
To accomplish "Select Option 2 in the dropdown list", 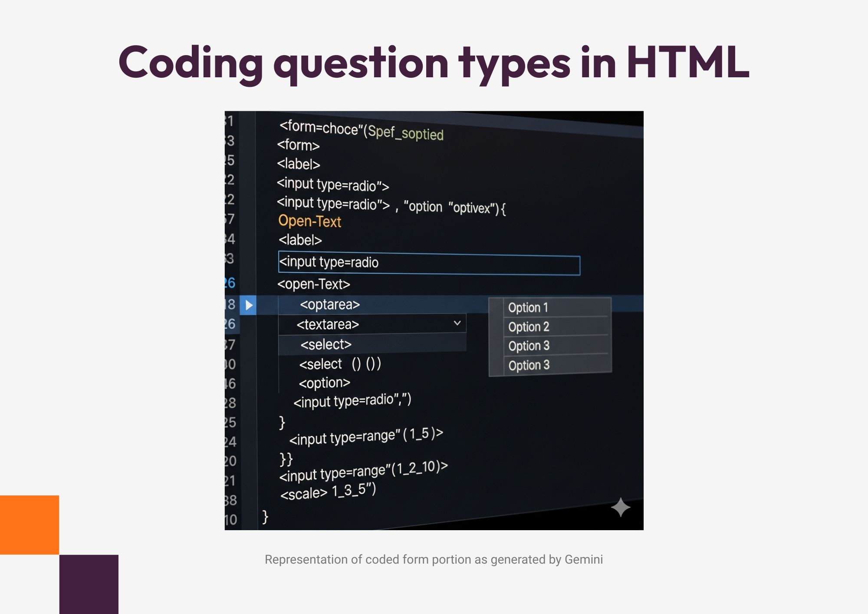I will [x=529, y=327].
